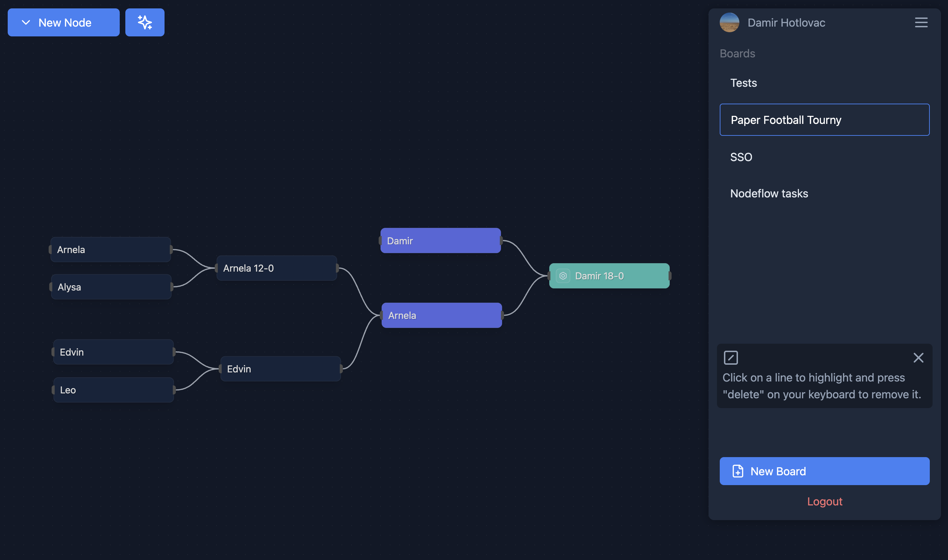Dismiss the line-delete hint with X
This screenshot has width=948, height=560.
coord(918,357)
